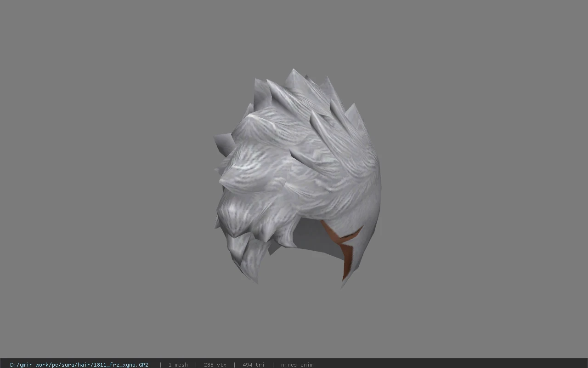Click the white hair 3D model
Viewport: 588px width, 368px height.
point(298,178)
